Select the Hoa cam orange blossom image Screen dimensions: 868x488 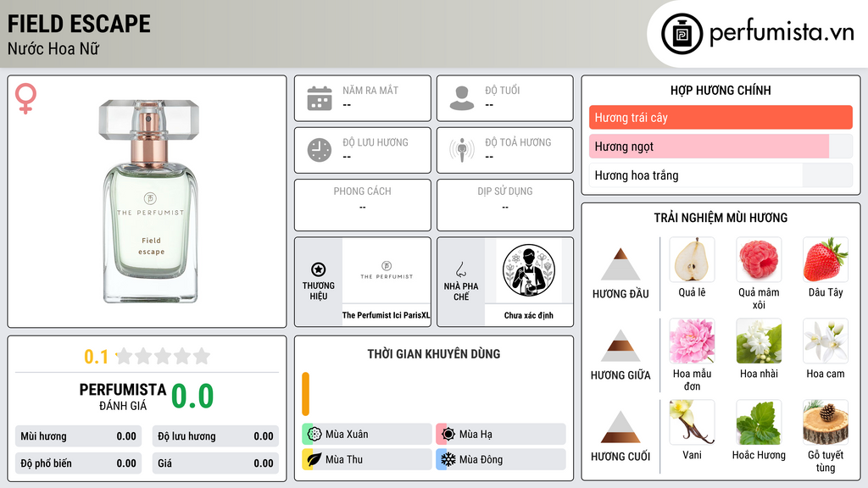point(826,341)
